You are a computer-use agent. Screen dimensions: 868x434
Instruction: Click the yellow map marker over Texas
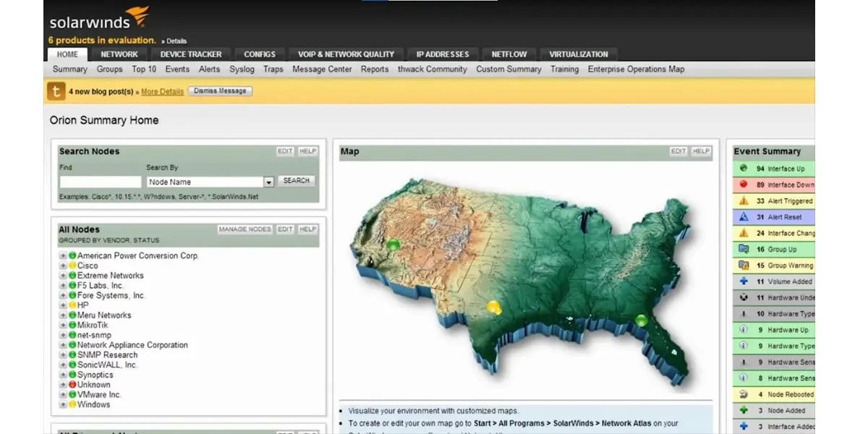pyautogui.click(x=494, y=307)
